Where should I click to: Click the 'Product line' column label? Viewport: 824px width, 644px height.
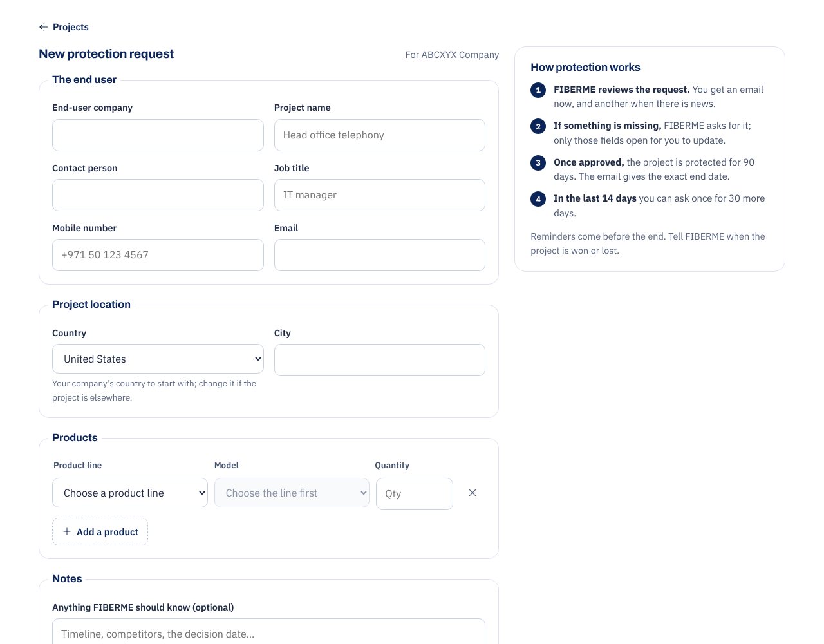[x=77, y=465]
